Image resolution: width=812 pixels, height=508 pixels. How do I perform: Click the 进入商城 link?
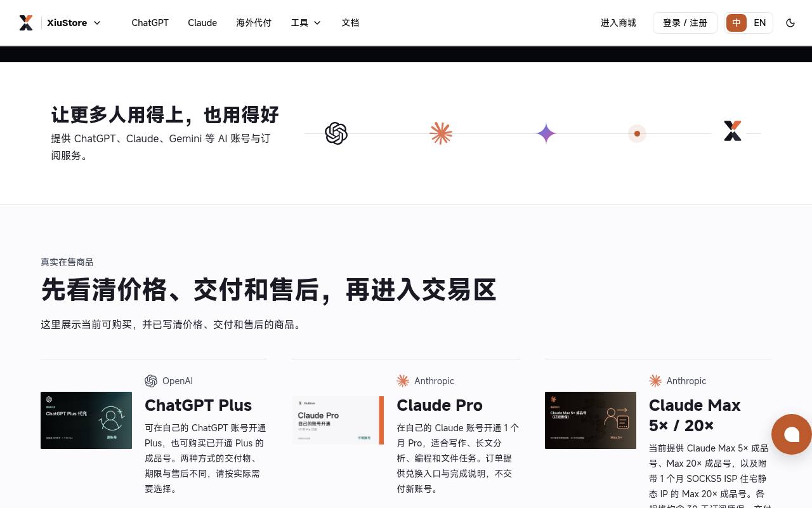(619, 23)
